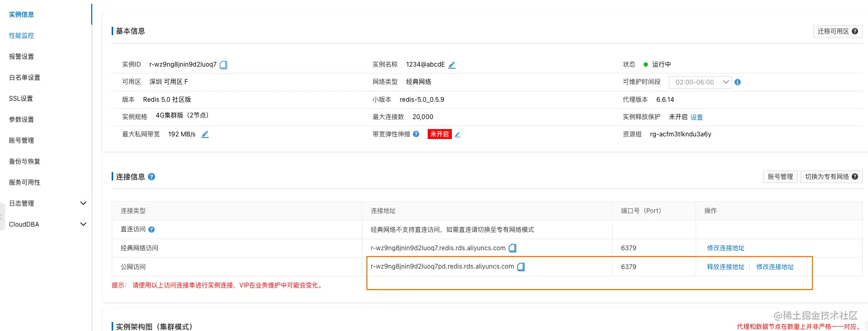Copy the 经典网络访问 connection address
Viewport: 868px width, 331px height.
pyautogui.click(x=513, y=248)
